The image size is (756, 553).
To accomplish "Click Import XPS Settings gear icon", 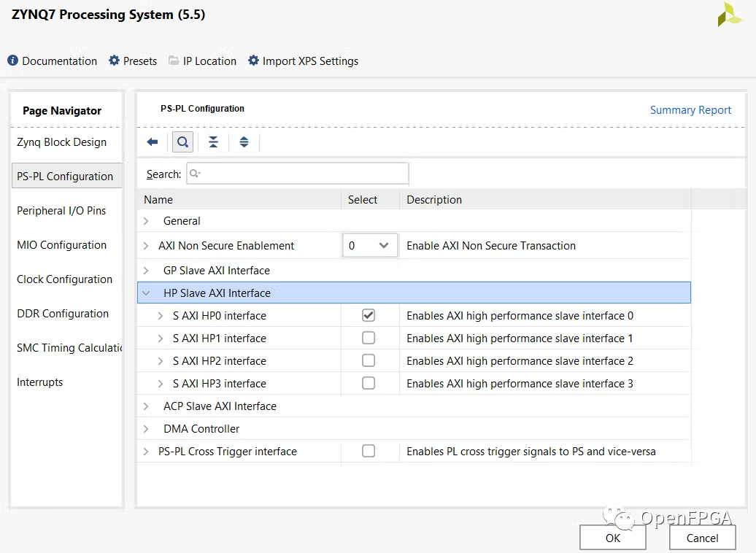I will pos(253,61).
